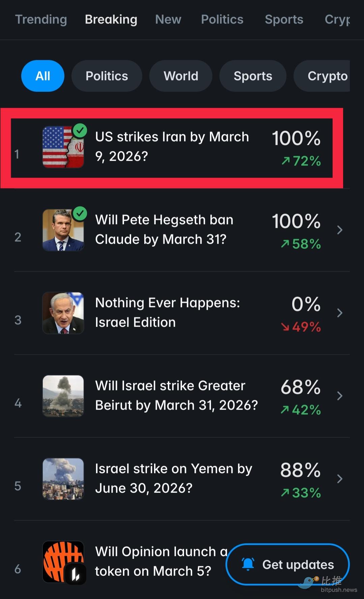Screen dimensions: 364x599
Task: Open the Beirut smoke explosion thumbnail
Action: 63,396
